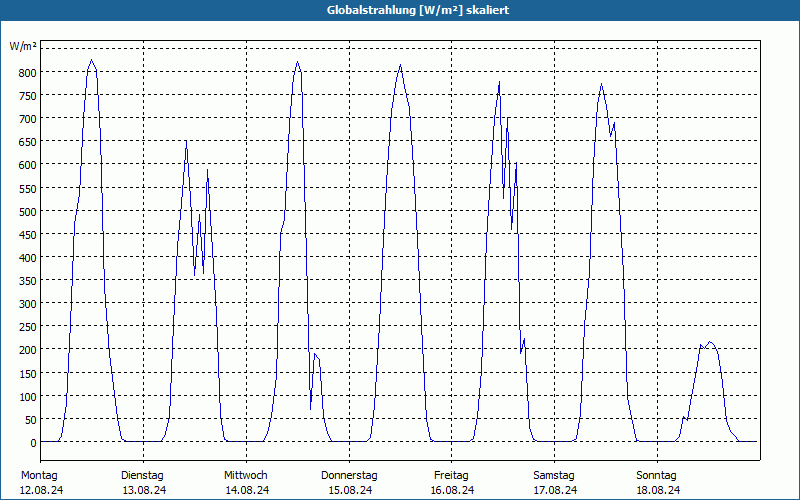This screenshot has height=500, width=800.
Task: Click Sunday's low peak near 215
Action: [x=710, y=342]
